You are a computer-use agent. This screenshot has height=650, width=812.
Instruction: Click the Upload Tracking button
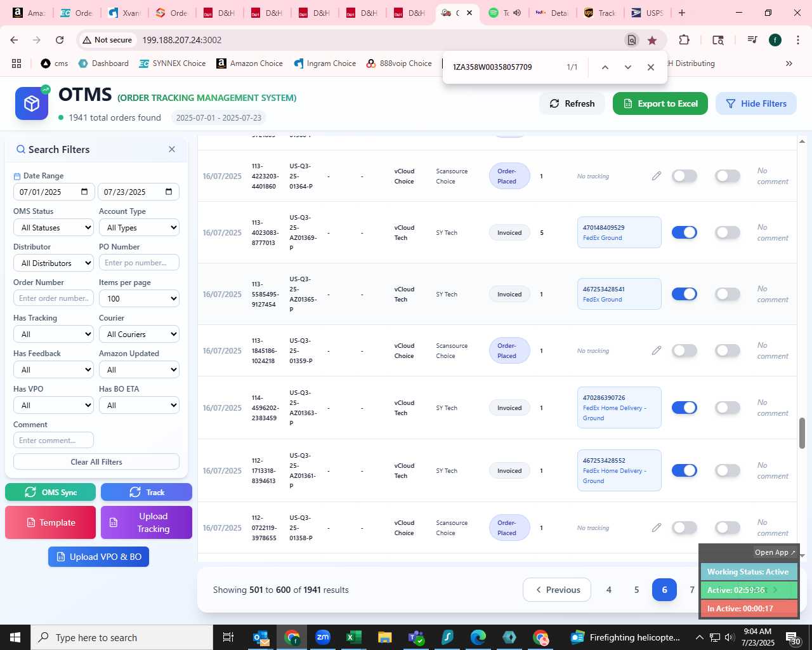147,522
